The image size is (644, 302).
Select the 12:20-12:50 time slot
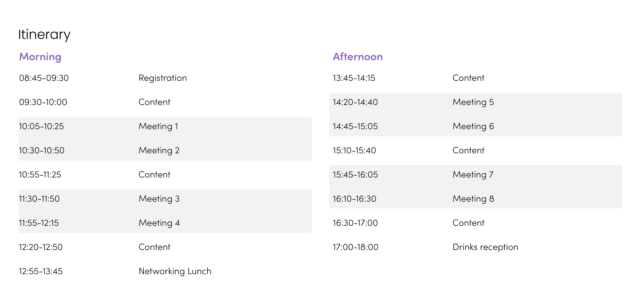pyautogui.click(x=40, y=247)
